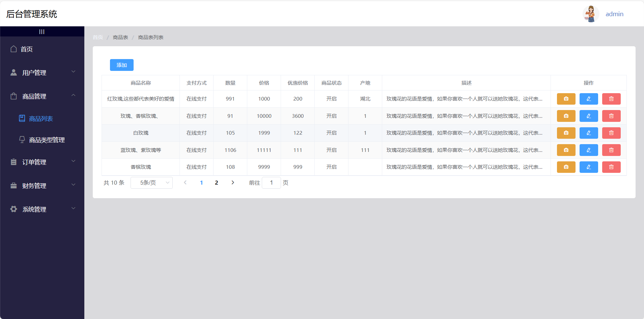The image size is (644, 319).
Task: Go to next page arrow
Action: 233,183
